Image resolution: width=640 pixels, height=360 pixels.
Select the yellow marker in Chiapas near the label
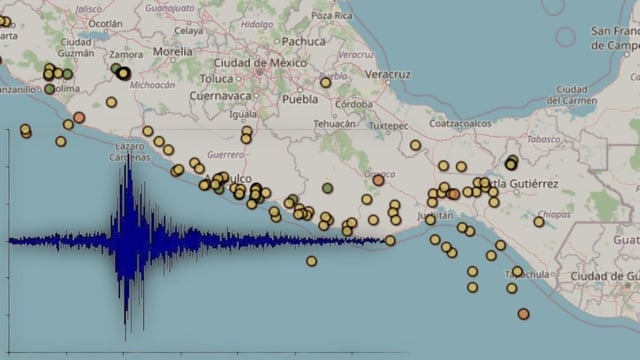(x=539, y=222)
